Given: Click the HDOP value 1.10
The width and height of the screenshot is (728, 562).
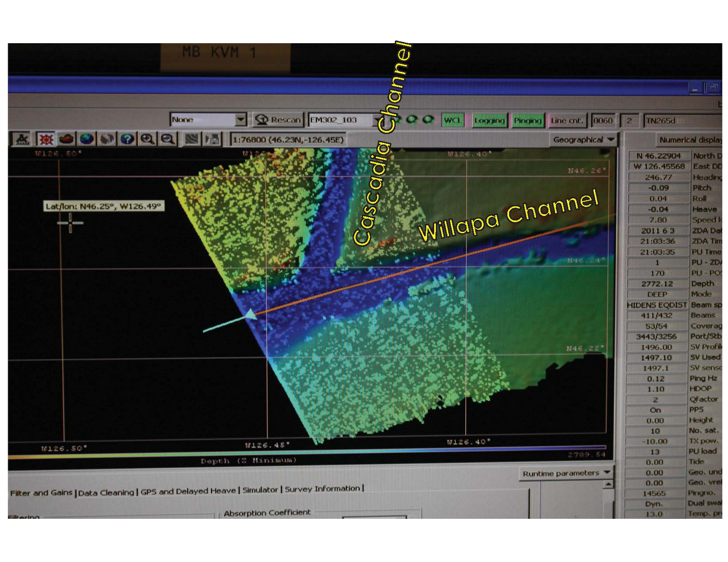Looking at the screenshot, I should pyautogui.click(x=656, y=389).
